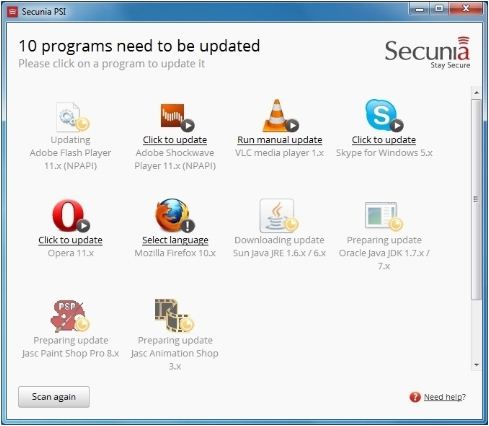
Task: Open the 'Need help?' link
Action: pyautogui.click(x=445, y=397)
